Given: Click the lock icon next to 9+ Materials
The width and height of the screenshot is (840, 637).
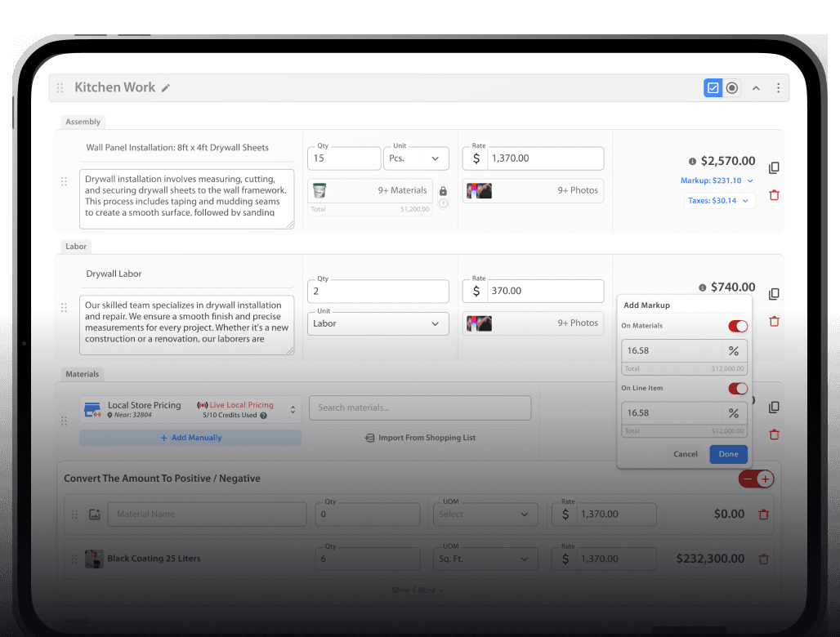Looking at the screenshot, I should point(443,191).
